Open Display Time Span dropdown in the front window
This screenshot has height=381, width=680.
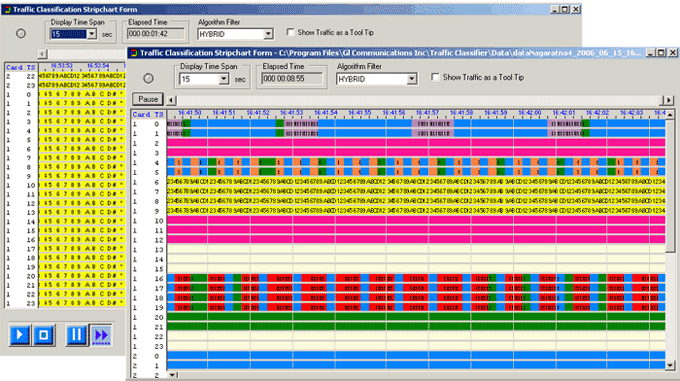[x=223, y=79]
